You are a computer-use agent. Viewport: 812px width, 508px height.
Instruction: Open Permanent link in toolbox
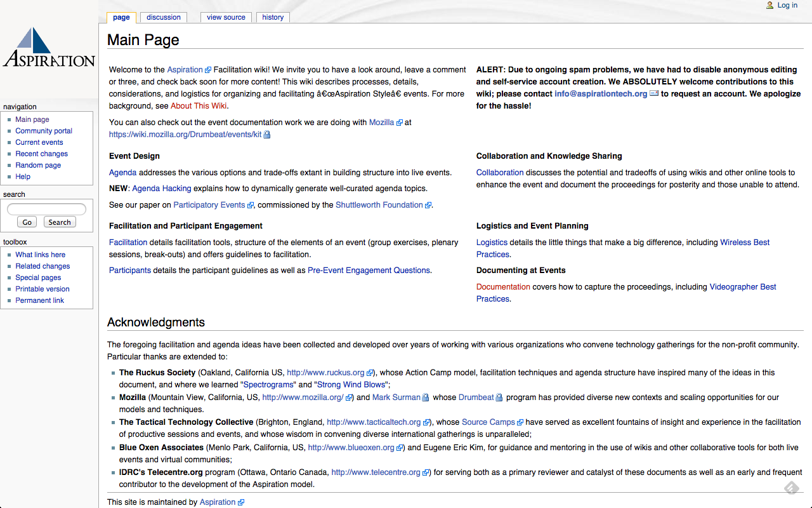coord(39,300)
